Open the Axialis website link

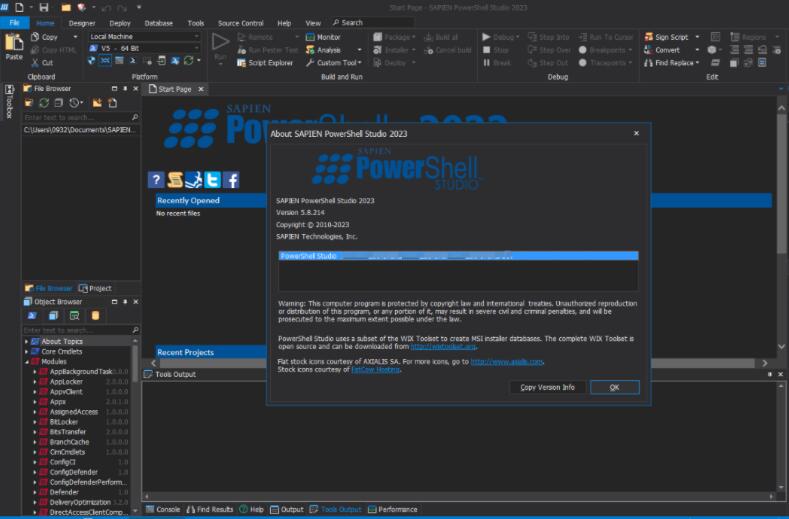(507, 361)
